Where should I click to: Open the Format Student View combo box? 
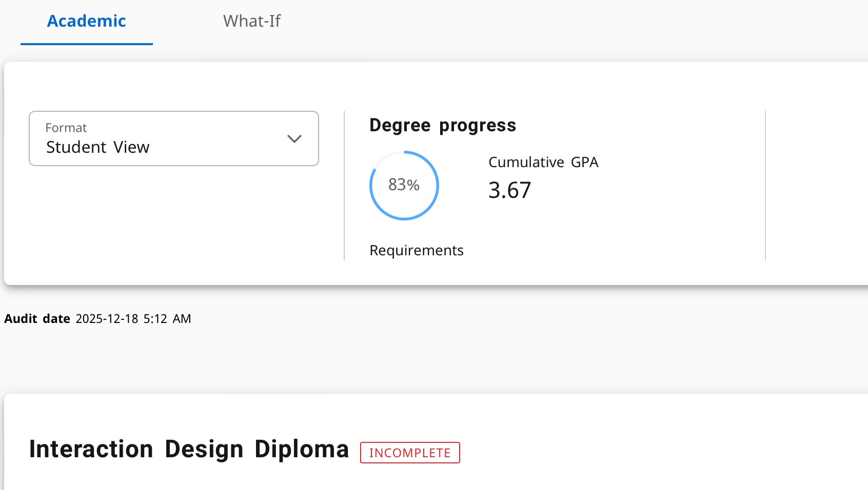tap(173, 138)
